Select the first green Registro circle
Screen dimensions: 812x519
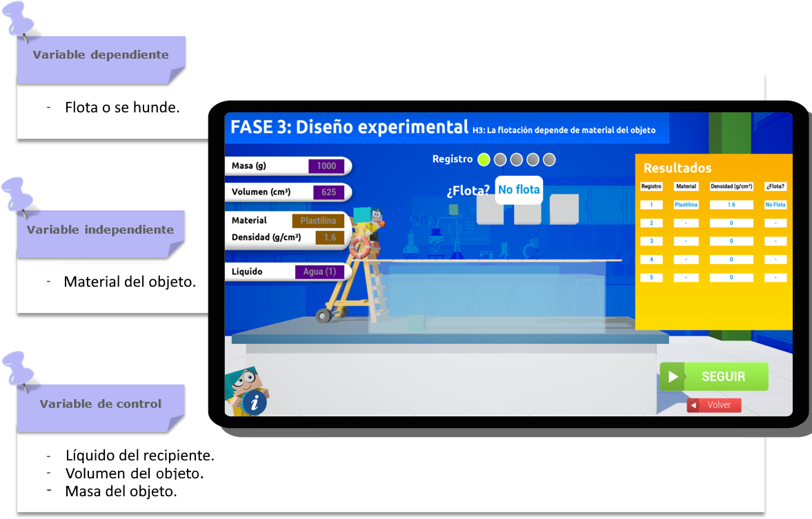coord(484,160)
